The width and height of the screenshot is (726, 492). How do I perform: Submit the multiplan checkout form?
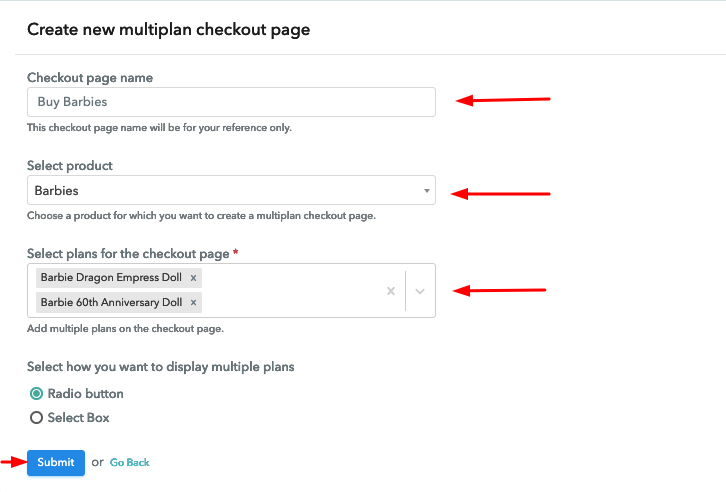pos(56,462)
